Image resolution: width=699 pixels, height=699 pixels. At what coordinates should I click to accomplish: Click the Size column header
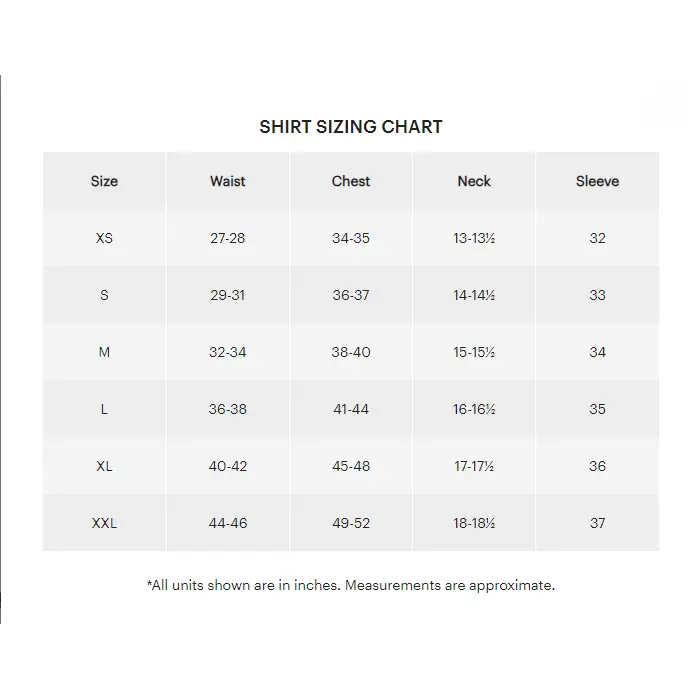pos(104,181)
